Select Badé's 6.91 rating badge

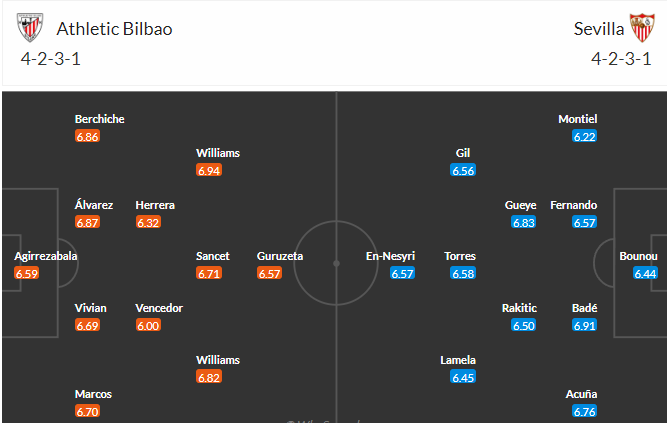pos(584,326)
